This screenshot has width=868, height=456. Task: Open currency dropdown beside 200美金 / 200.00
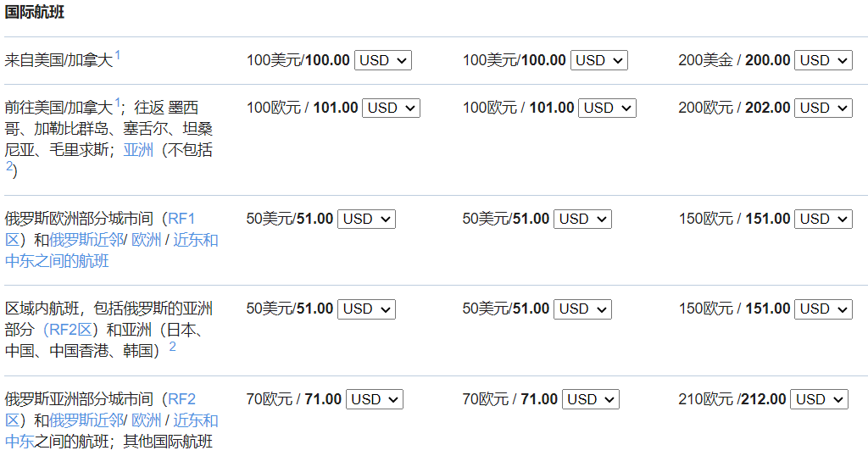[x=822, y=60]
